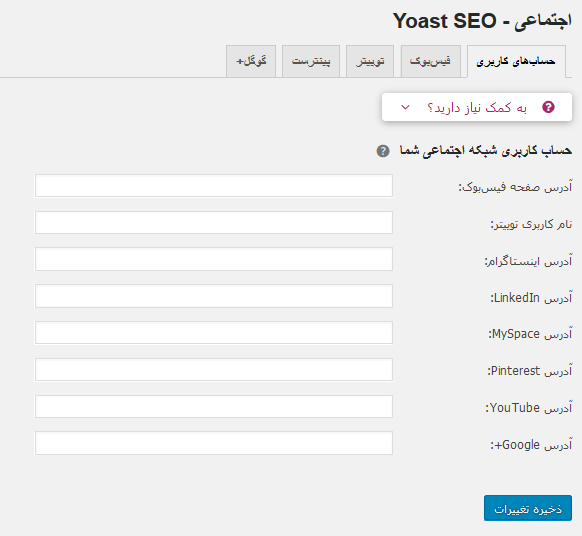Screen dimensions: 582x536
Task: Click the 'آدرس LinkedIn:' label
Action: [x=532, y=298]
